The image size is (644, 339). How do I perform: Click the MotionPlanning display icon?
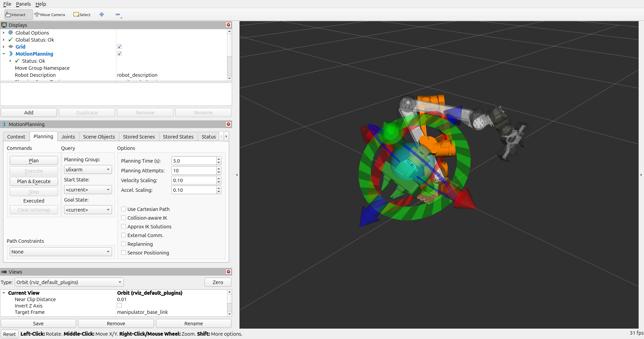[x=11, y=54]
